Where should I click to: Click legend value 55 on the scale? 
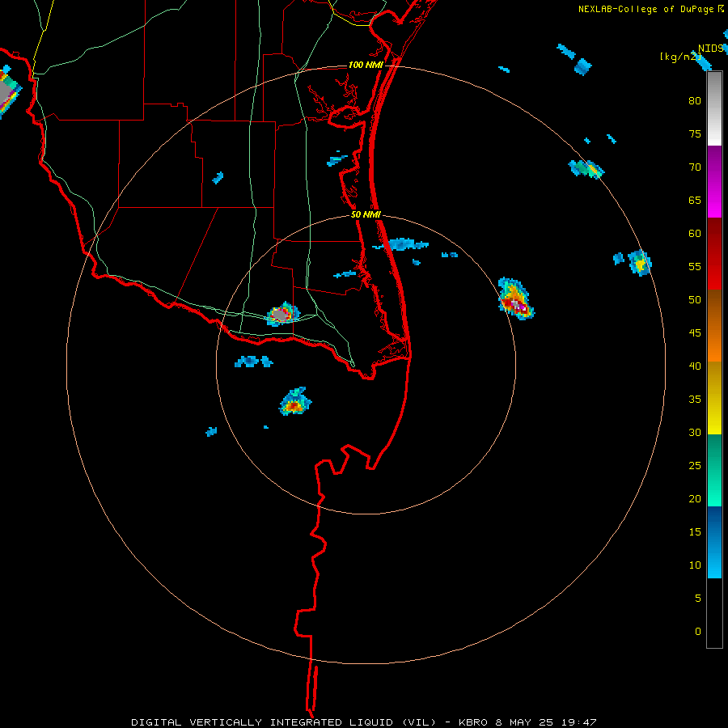(x=695, y=266)
